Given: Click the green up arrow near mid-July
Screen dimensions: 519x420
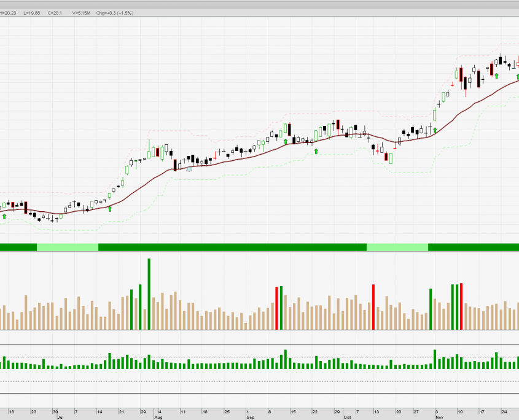Looking at the screenshot, I should click(x=110, y=209).
